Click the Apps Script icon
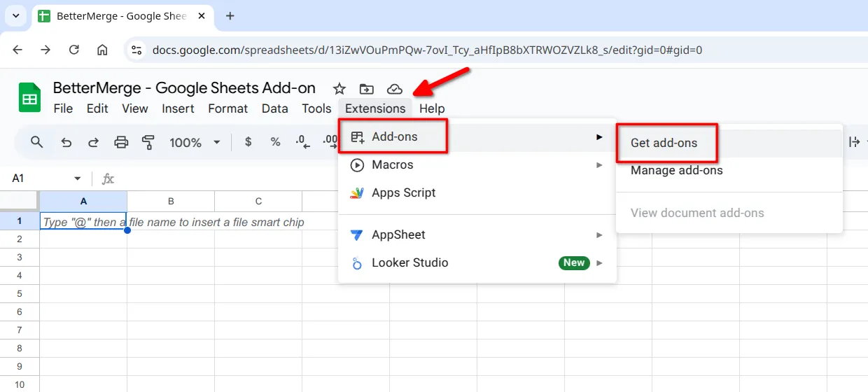The image size is (868, 392). coord(357,193)
